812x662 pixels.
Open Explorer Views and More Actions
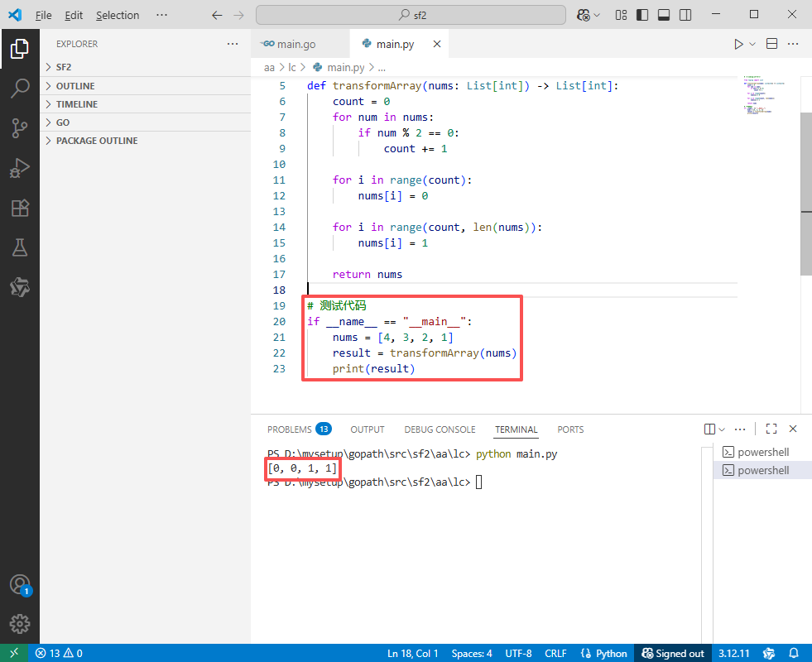click(233, 44)
